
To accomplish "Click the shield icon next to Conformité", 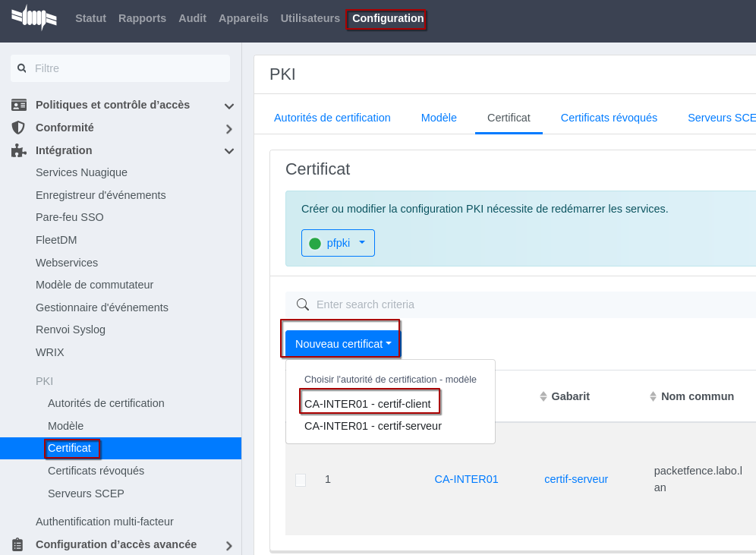I will pyautogui.click(x=19, y=128).
